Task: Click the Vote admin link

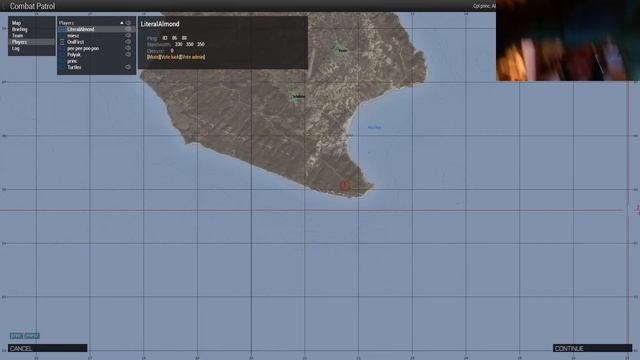Action: point(192,57)
